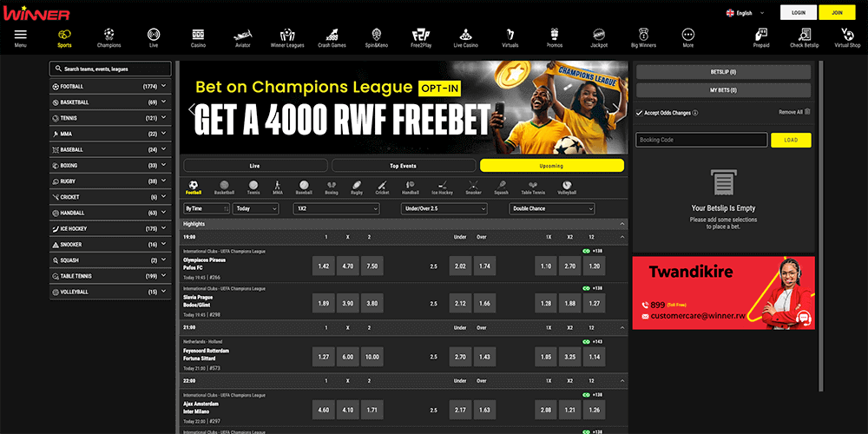The height and width of the screenshot is (434, 868).
Task: Click the Check Betslip icon
Action: coord(805,36)
